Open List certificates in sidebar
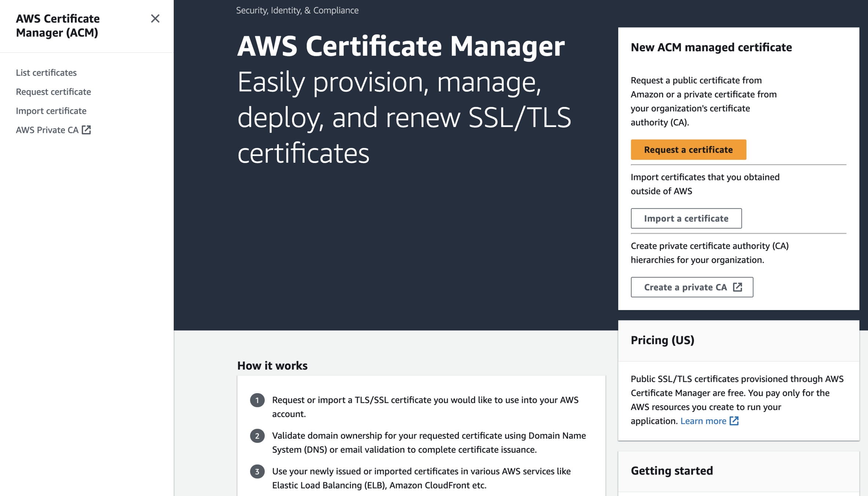This screenshot has width=868, height=496. click(46, 72)
